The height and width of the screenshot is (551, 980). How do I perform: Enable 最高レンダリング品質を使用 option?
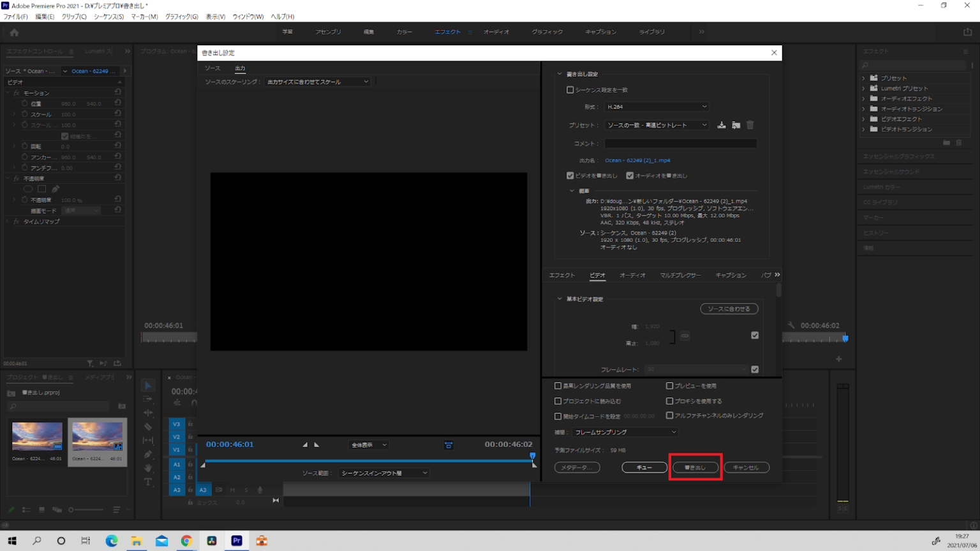click(558, 385)
